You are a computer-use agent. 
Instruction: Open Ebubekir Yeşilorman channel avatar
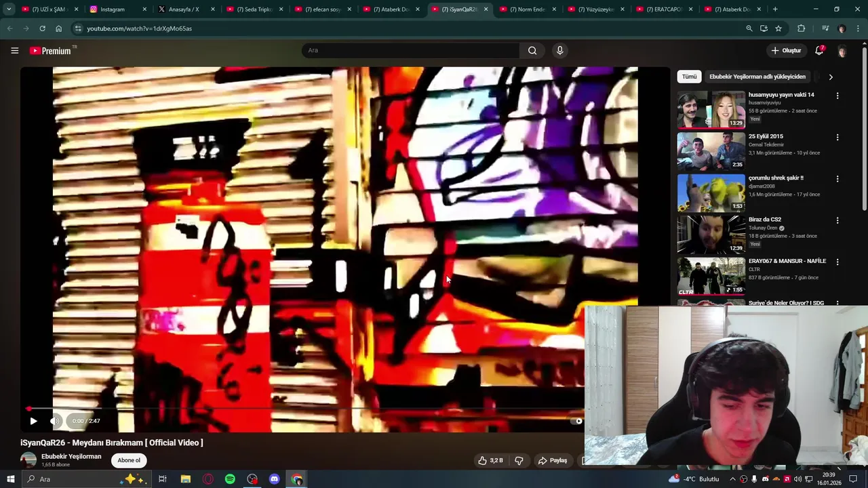click(x=28, y=460)
